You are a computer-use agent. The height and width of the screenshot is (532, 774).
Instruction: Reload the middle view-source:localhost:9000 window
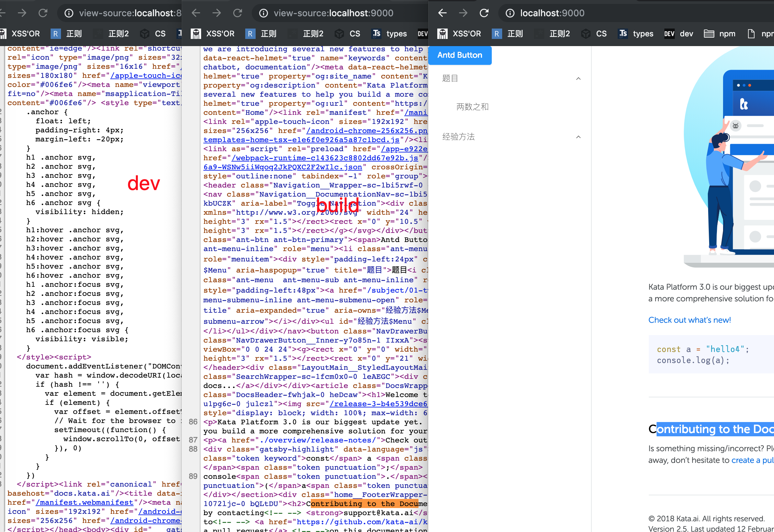[238, 13]
